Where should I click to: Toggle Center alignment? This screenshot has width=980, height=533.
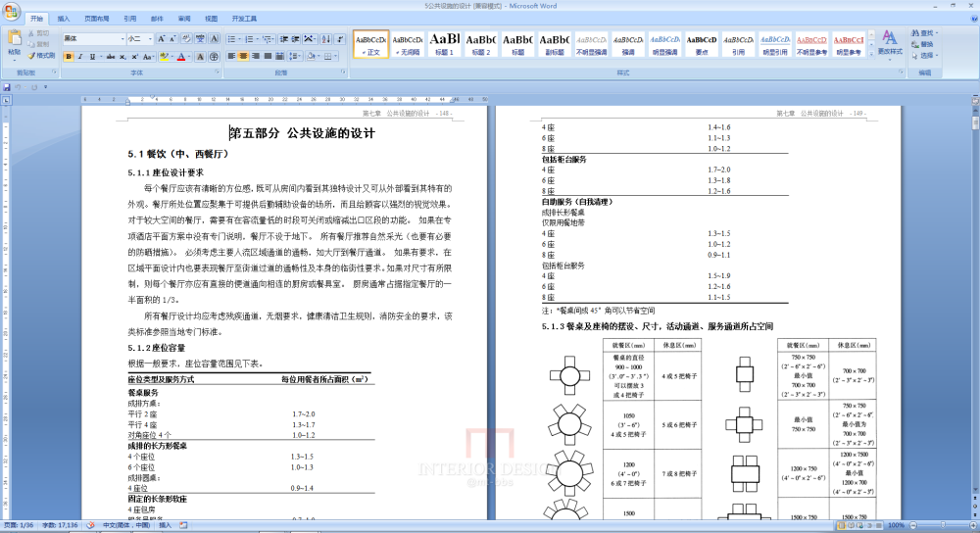[x=243, y=56]
